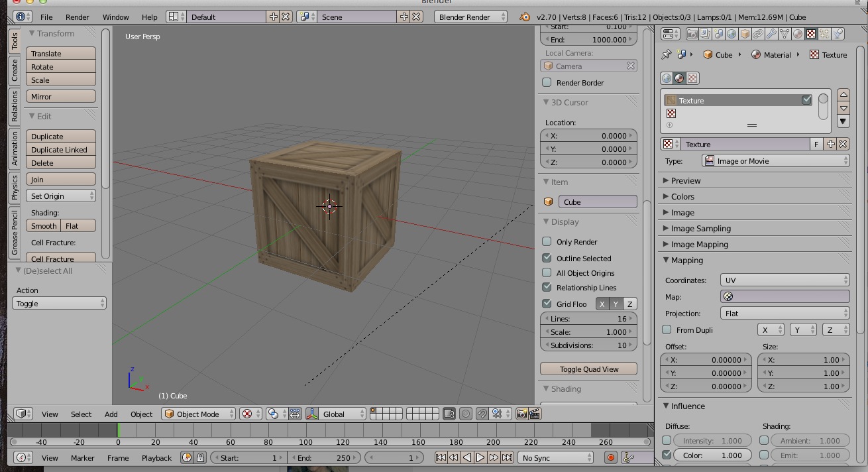Jump to first frame in timeline
The image size is (868, 472).
pyautogui.click(x=441, y=457)
